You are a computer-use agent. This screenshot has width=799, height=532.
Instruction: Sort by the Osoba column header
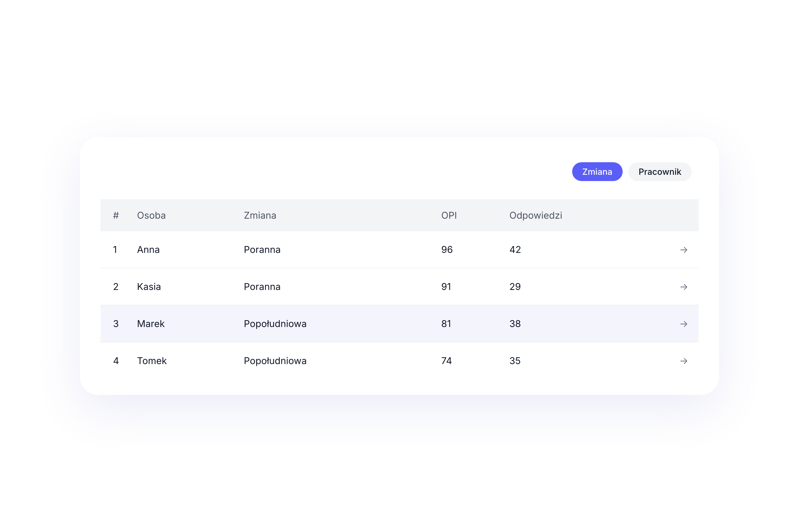click(151, 216)
